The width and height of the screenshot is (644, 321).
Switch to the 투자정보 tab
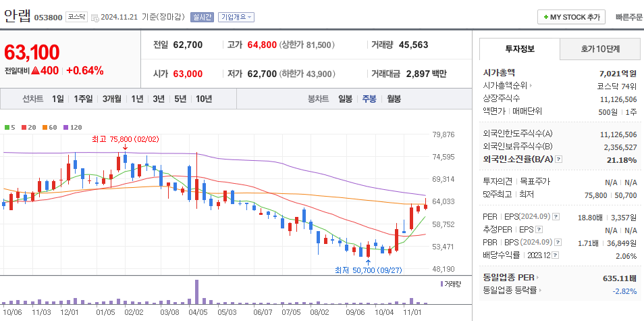click(x=520, y=49)
